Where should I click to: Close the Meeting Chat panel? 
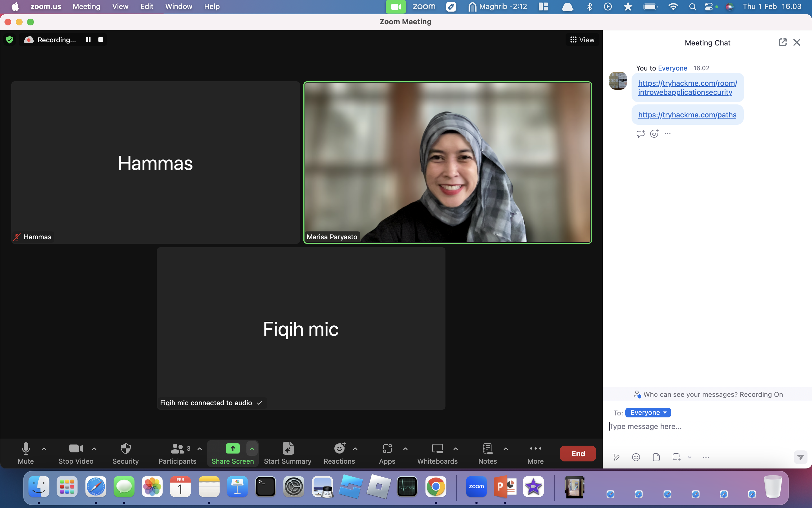(x=797, y=42)
